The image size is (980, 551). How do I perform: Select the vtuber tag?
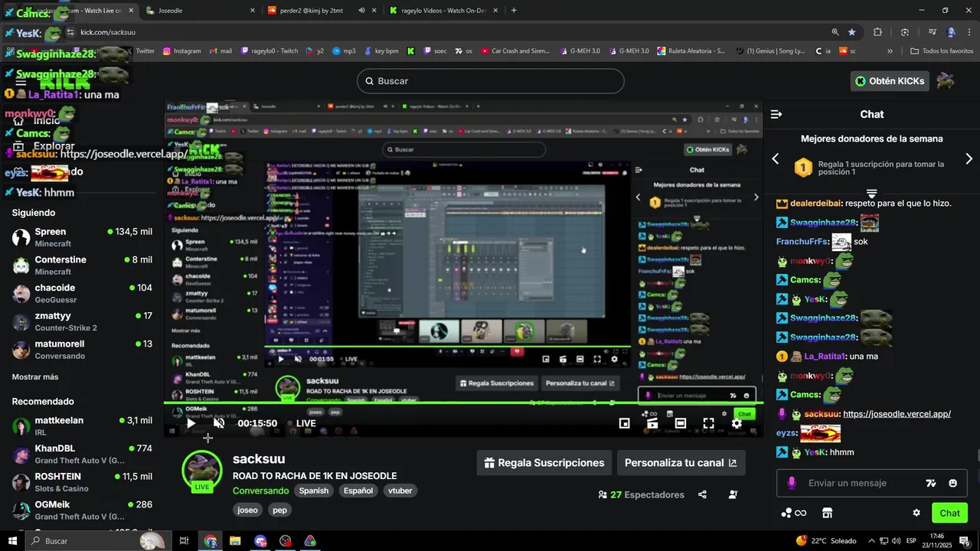(400, 491)
